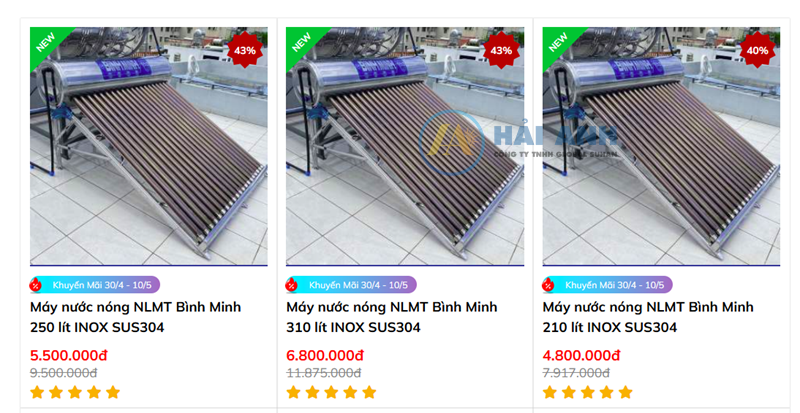The height and width of the screenshot is (413, 800).
Task: Click the NEW ribbon on 310 lít product
Action: click(303, 43)
